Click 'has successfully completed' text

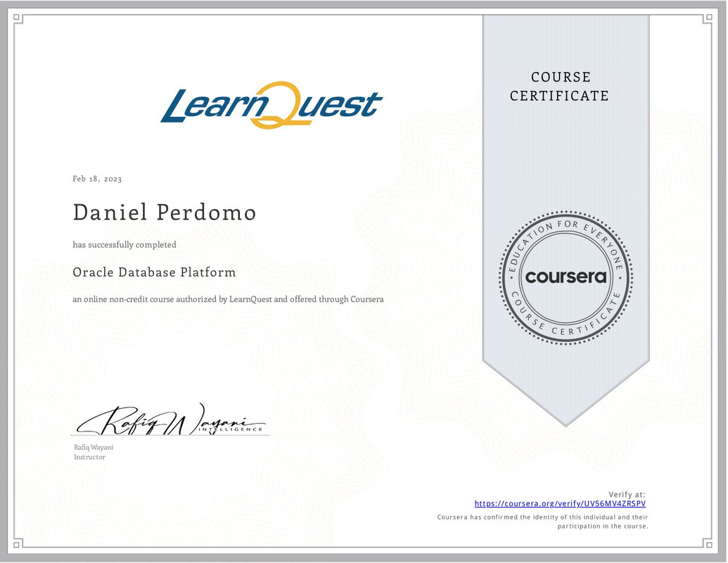[x=124, y=245]
